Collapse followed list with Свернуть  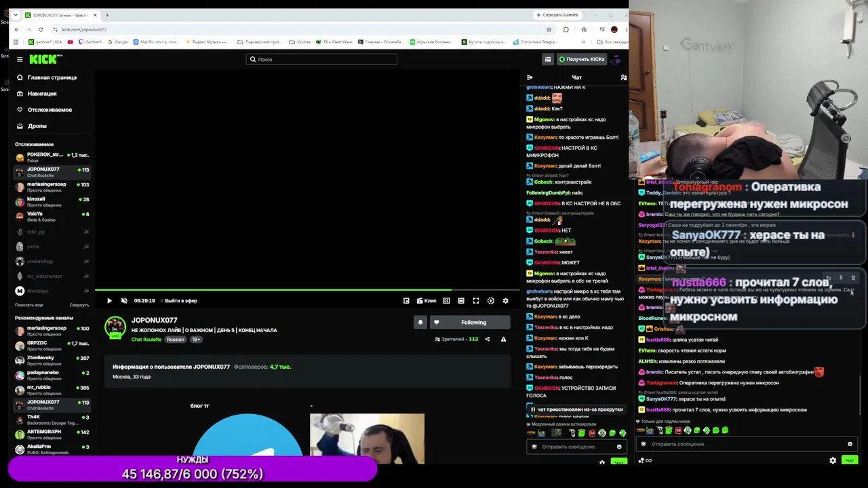click(79, 305)
